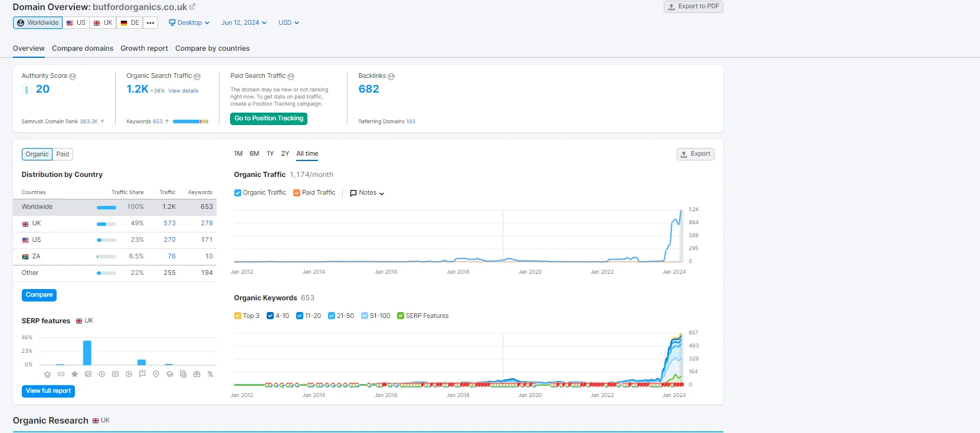This screenshot has height=433, width=980.
Task: Uncheck the Organic Traffic checkbox
Action: click(238, 193)
